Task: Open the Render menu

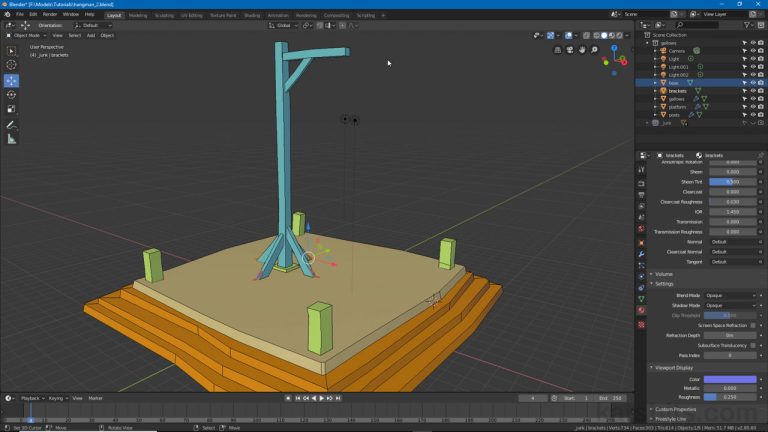Action: tap(49, 15)
